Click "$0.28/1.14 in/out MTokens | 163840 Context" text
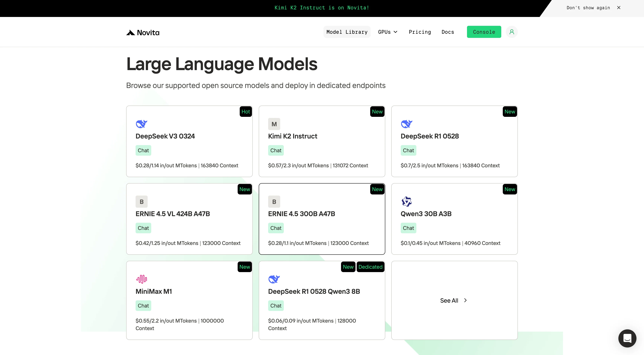 (187, 165)
